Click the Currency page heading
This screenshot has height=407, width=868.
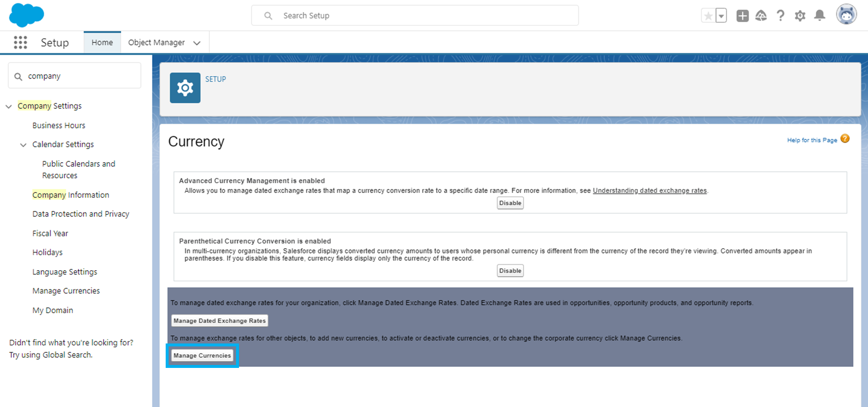tap(196, 142)
